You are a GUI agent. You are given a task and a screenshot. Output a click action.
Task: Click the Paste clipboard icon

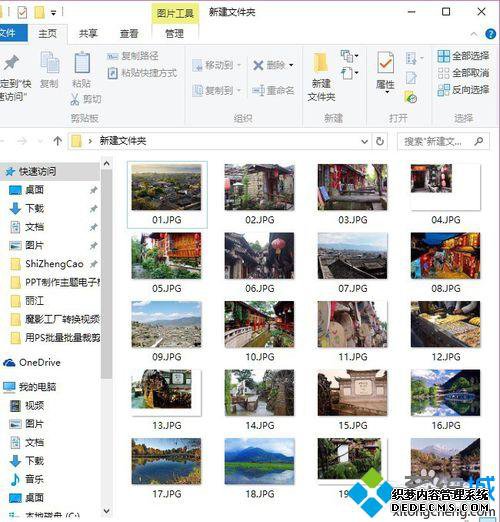(82, 62)
